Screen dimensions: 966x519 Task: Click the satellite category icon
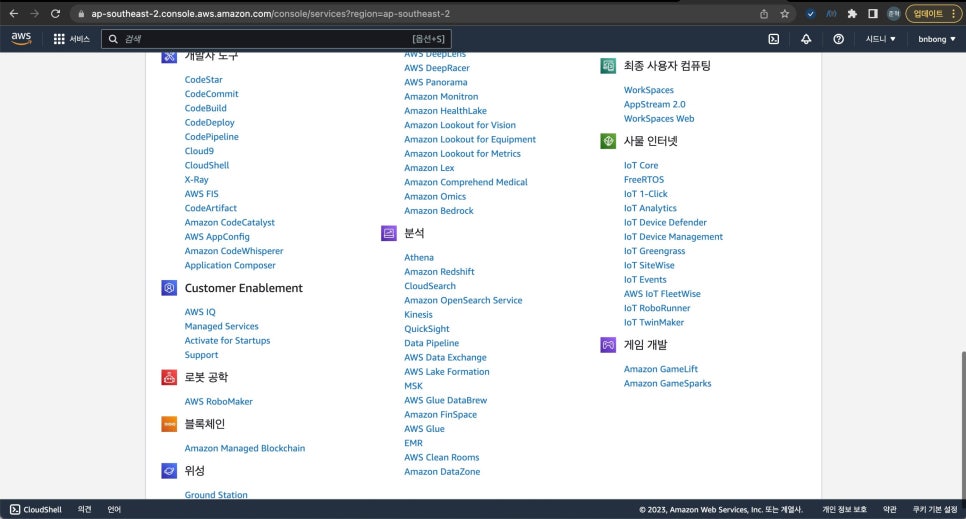coord(169,471)
